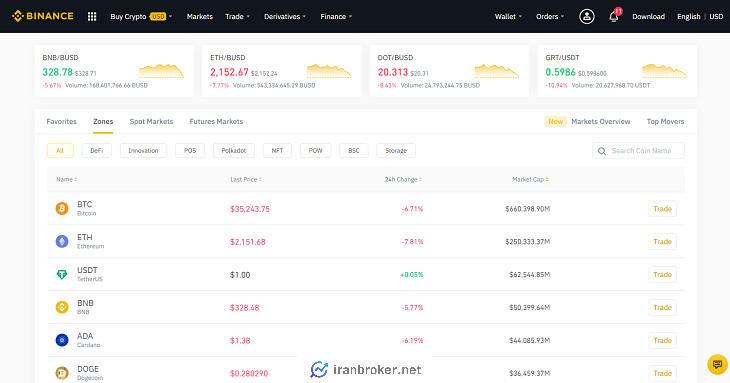Sort the table by Name column

67,180
